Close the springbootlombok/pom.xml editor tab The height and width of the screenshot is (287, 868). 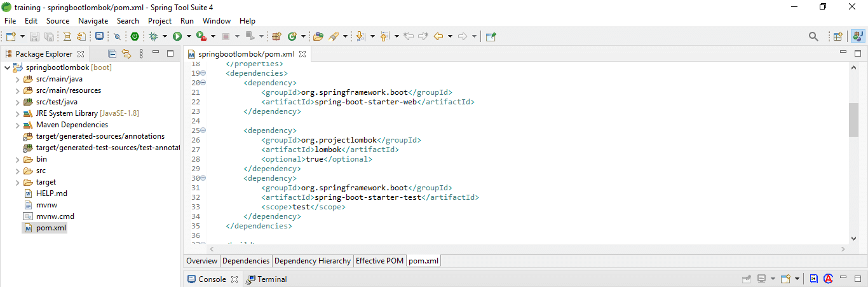pos(303,54)
